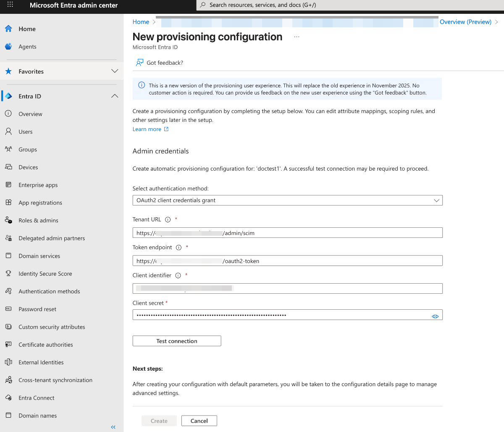Viewport: 504px width, 432px height.
Task: Click the Cancel button
Action: (199, 421)
